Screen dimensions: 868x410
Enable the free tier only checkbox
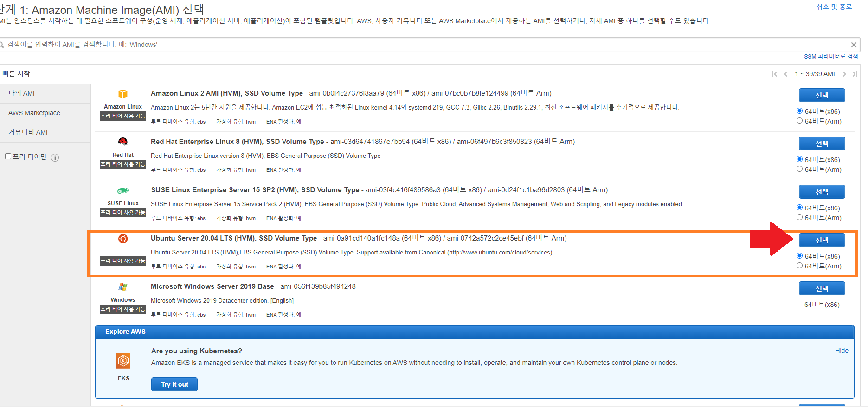coord(8,156)
